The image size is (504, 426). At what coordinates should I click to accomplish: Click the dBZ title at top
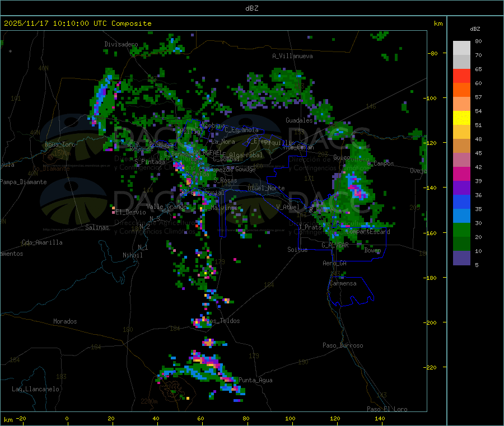[251, 8]
